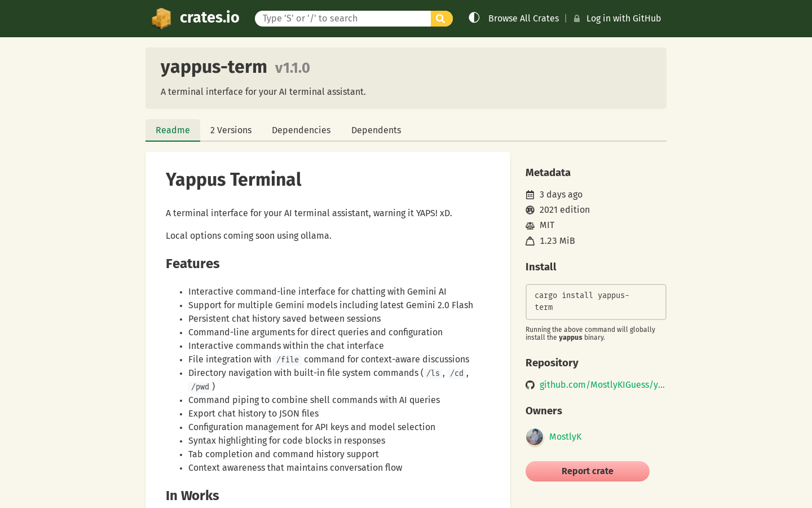Click the /ls inline code
This screenshot has width=812, height=508.
[x=433, y=373]
